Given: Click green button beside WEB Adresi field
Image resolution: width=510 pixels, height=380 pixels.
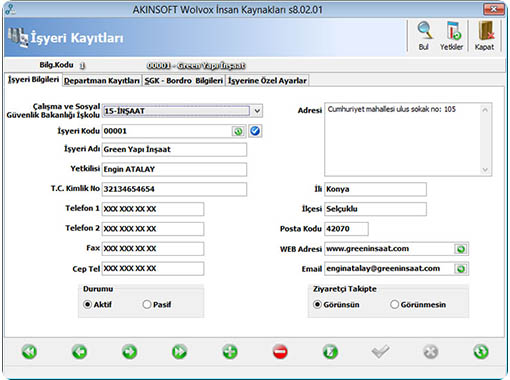Looking at the screenshot, I should 461,249.
